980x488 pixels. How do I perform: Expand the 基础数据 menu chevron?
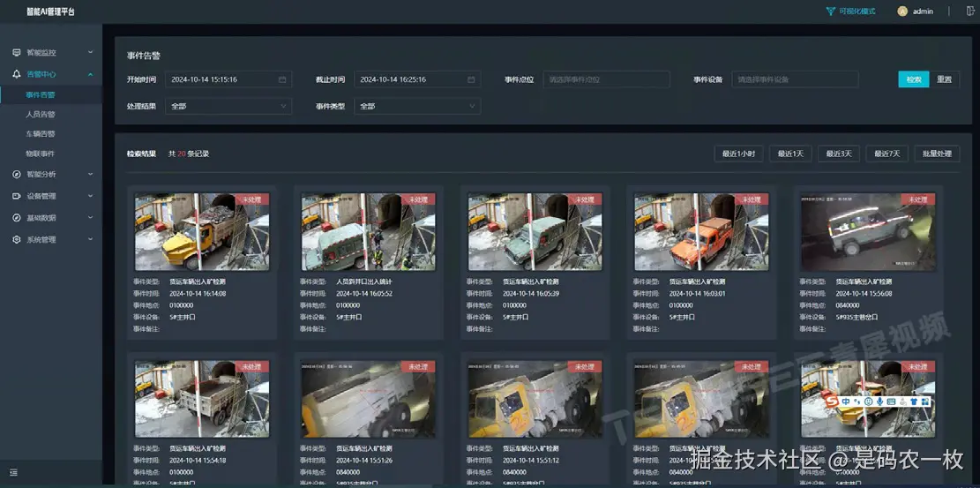coord(91,218)
